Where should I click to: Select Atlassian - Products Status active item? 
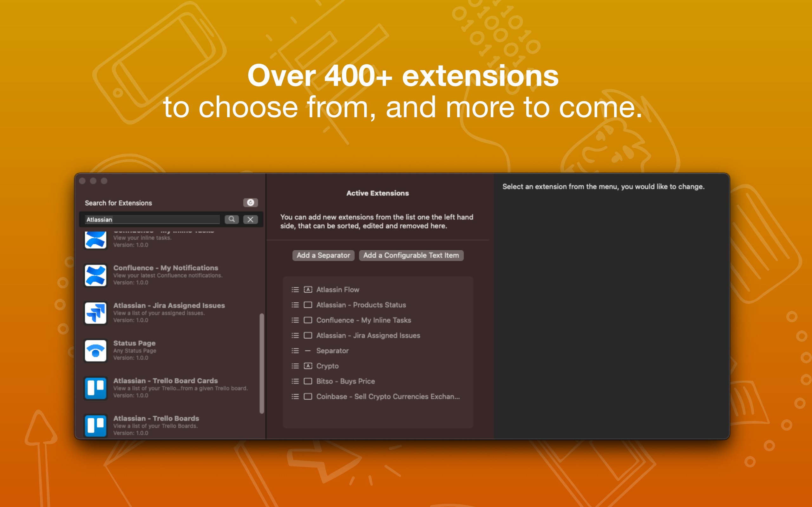[361, 305]
